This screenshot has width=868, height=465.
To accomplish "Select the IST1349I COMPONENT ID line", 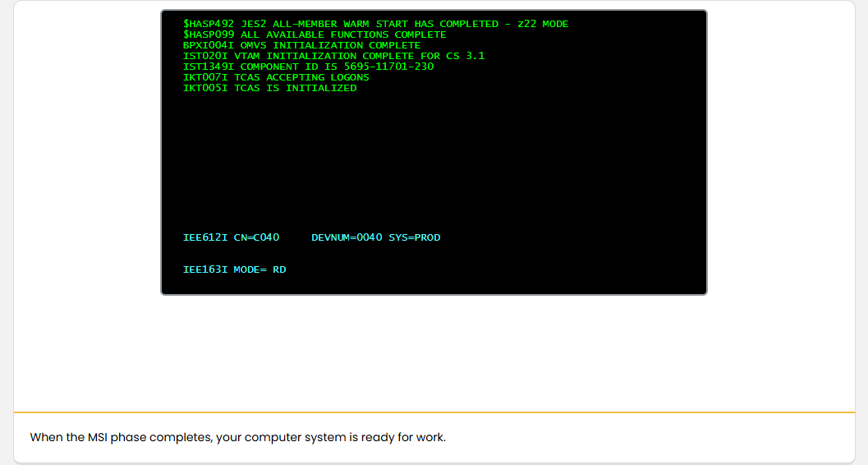I will [x=308, y=67].
